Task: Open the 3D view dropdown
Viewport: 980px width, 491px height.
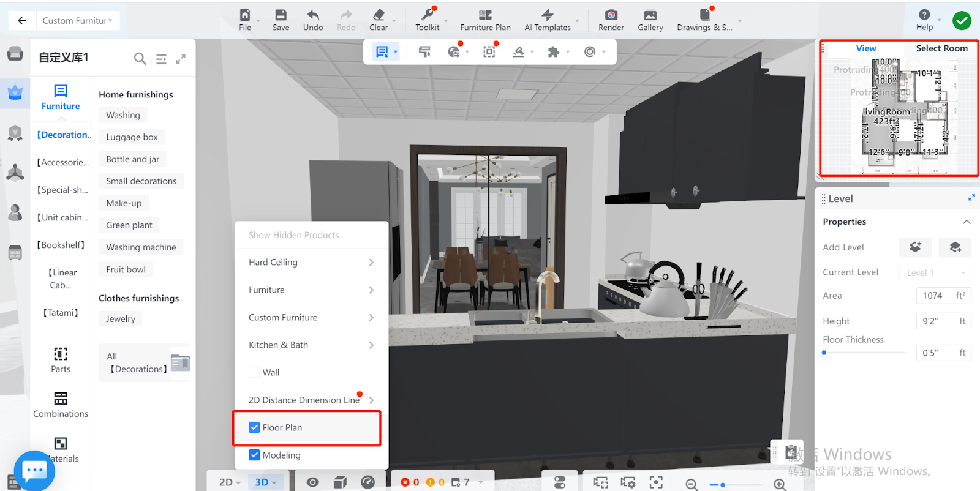Action: tap(266, 482)
